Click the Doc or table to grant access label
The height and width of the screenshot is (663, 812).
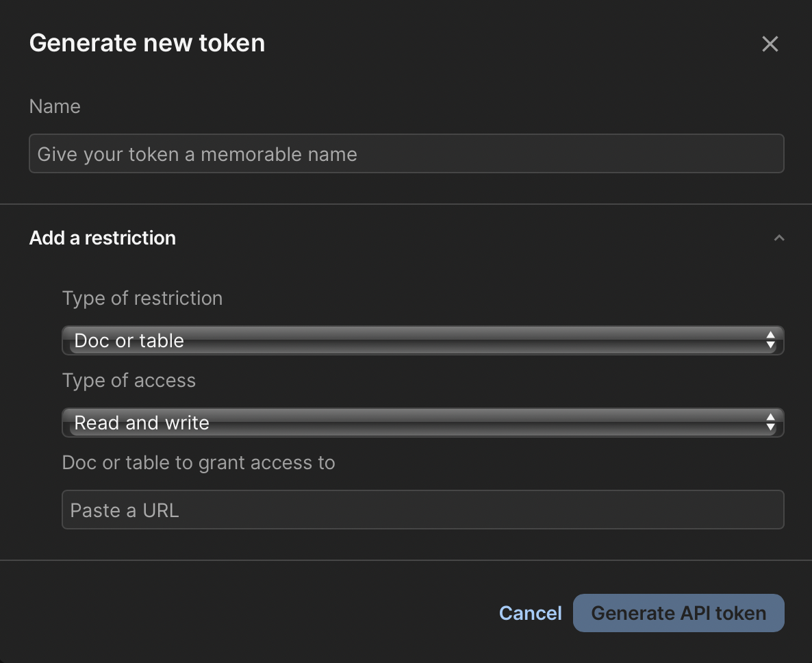199,463
